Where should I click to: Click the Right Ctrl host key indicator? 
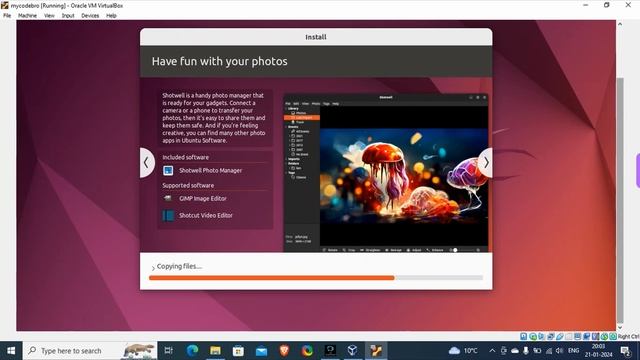[628, 336]
